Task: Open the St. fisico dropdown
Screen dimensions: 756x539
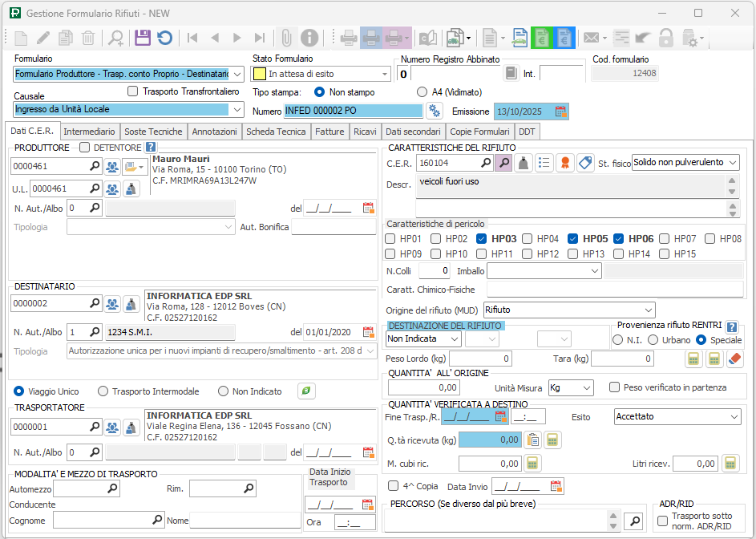Action: 733,163
